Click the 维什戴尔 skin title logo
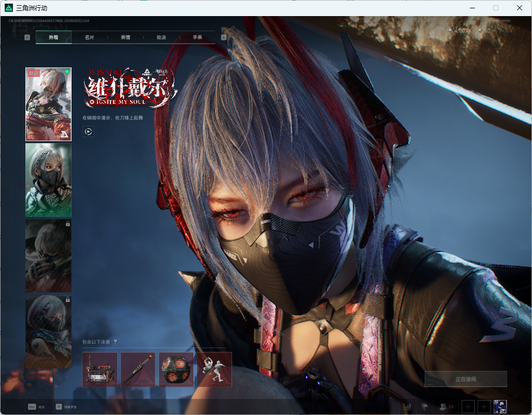532x415 pixels. (130, 88)
